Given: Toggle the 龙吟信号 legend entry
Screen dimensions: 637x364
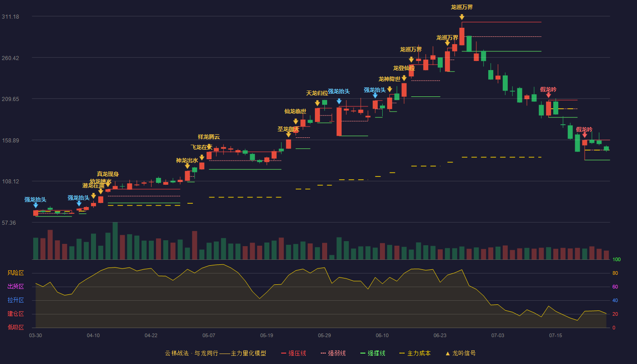Looking at the screenshot, I should [x=460, y=353].
